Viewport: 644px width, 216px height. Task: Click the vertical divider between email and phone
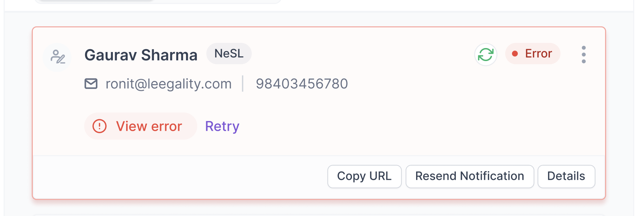243,84
